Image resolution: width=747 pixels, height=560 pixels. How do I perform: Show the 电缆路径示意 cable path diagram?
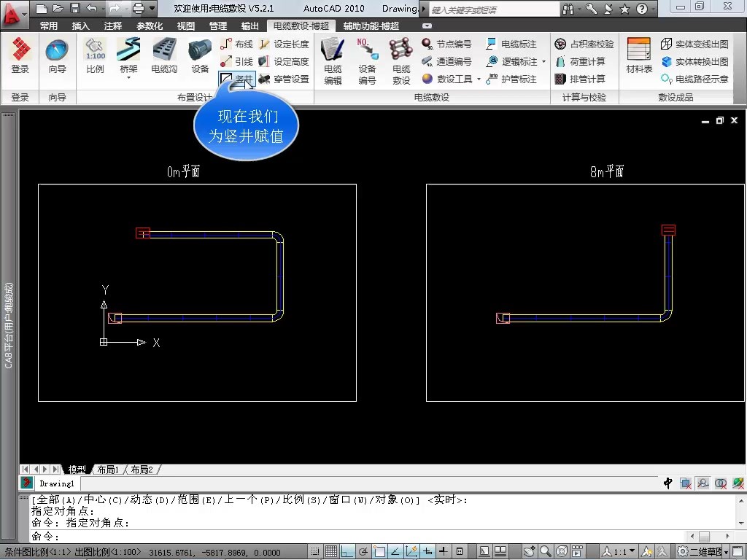694,79
